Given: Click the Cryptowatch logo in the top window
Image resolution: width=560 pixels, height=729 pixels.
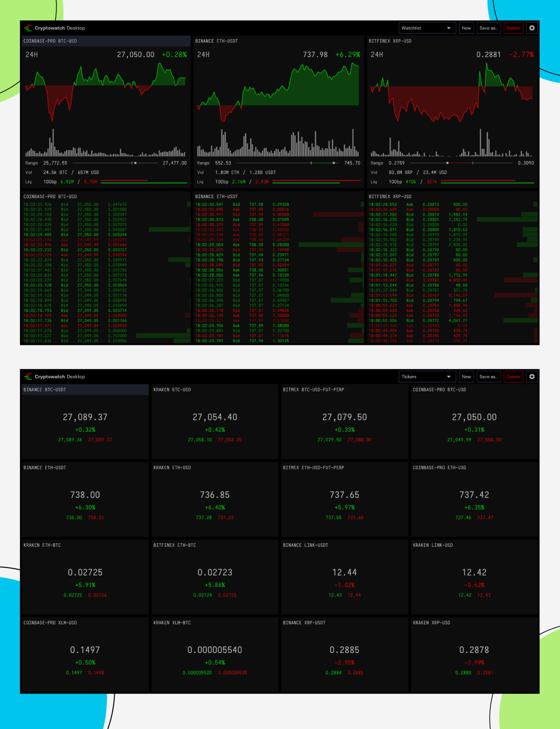Looking at the screenshot, I should click(29, 28).
